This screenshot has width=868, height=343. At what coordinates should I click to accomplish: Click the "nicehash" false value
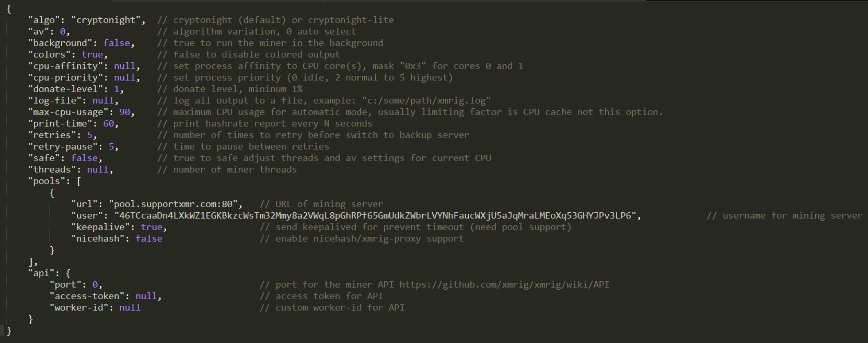pyautogui.click(x=148, y=238)
